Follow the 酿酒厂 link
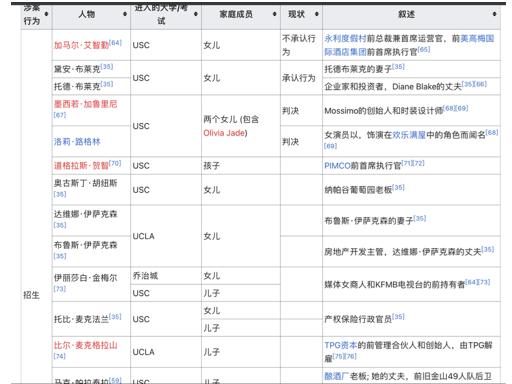This screenshot has width=512, height=384. 337,376
